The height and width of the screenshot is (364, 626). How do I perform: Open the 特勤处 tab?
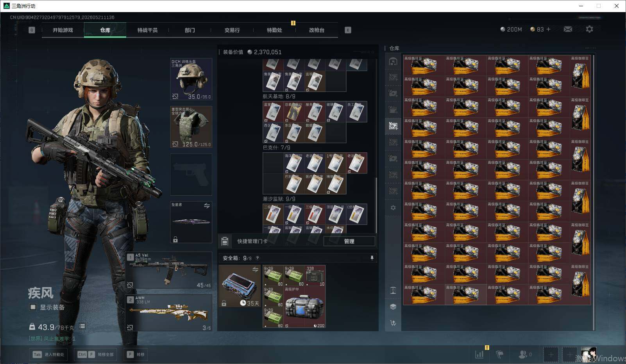pyautogui.click(x=274, y=30)
